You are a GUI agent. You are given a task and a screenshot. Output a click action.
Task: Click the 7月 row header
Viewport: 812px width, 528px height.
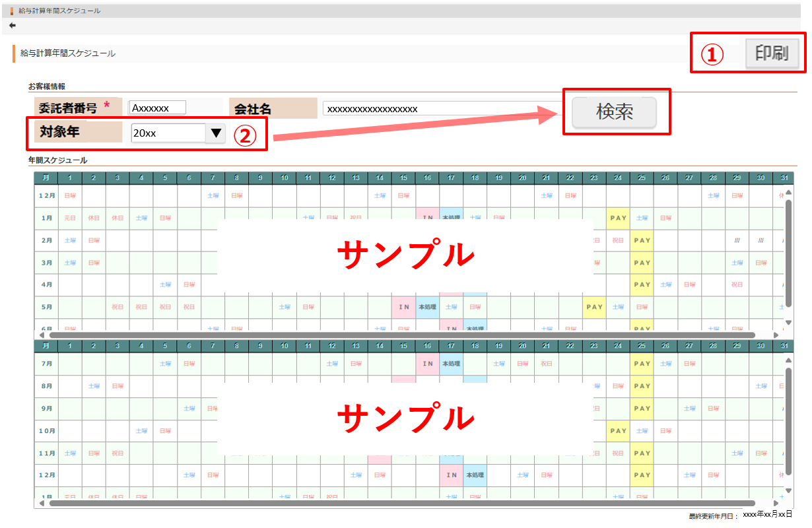click(46, 364)
